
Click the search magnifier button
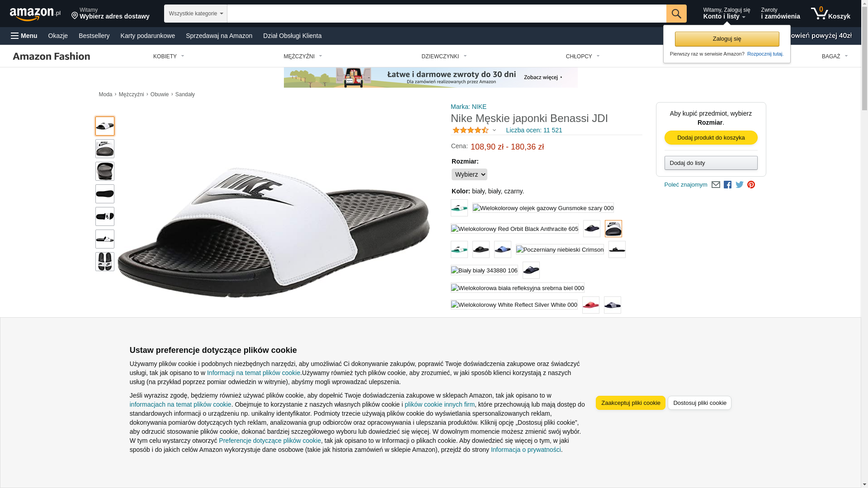pos(676,14)
